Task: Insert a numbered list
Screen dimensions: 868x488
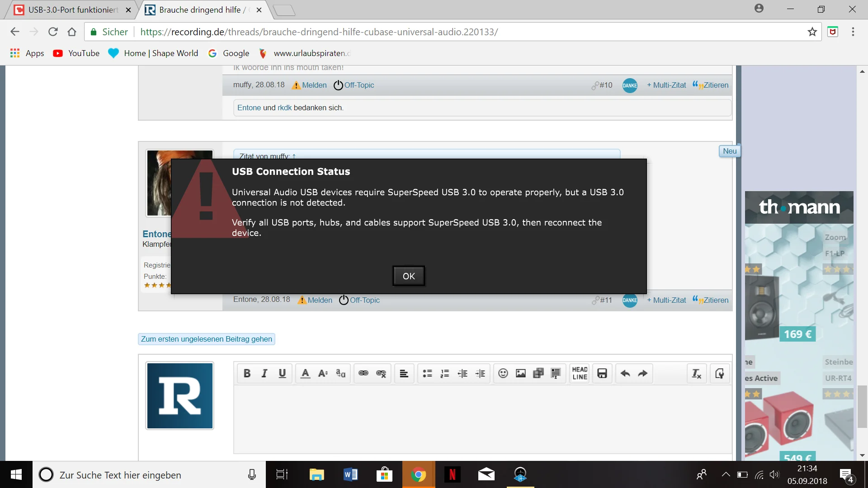Action: pyautogui.click(x=445, y=374)
